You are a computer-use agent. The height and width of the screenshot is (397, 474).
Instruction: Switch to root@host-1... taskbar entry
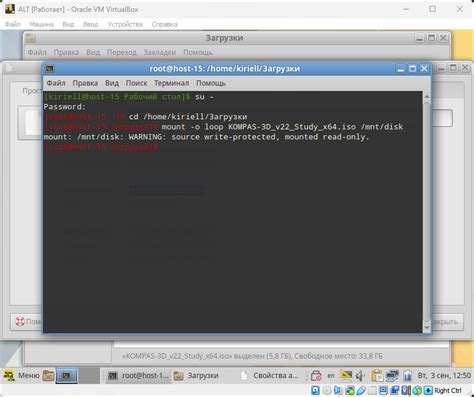(x=139, y=376)
